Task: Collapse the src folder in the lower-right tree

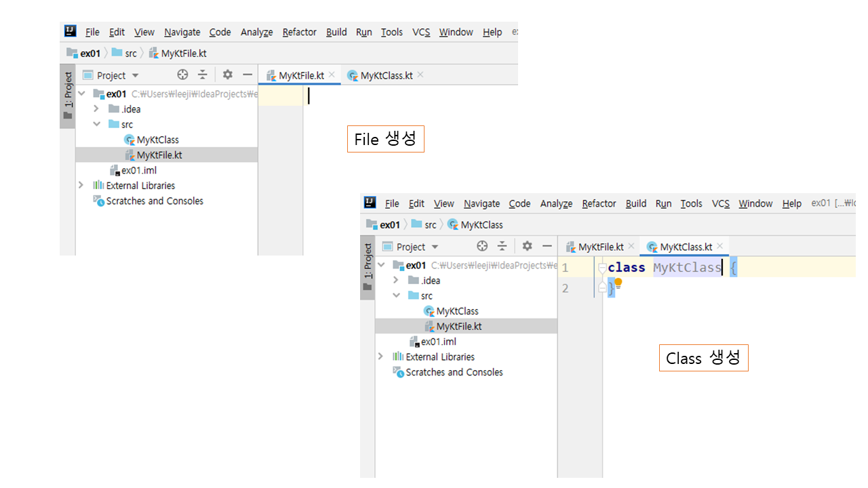Action: click(396, 296)
